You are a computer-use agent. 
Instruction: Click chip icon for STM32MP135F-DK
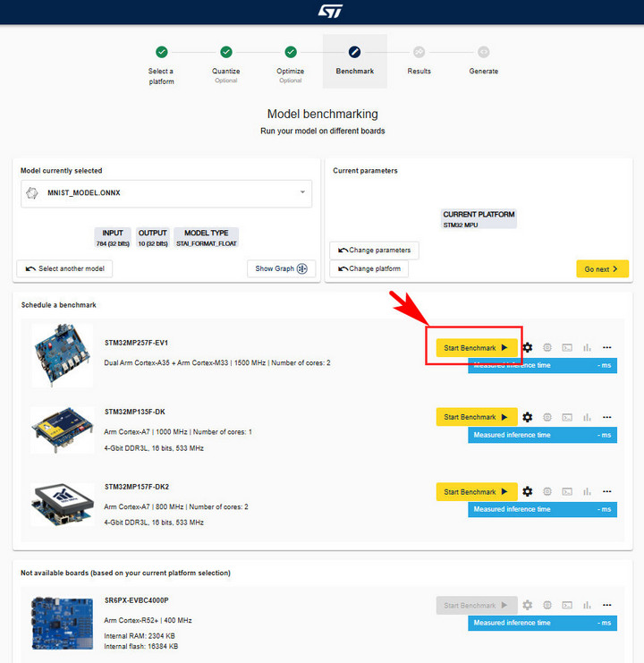click(547, 417)
